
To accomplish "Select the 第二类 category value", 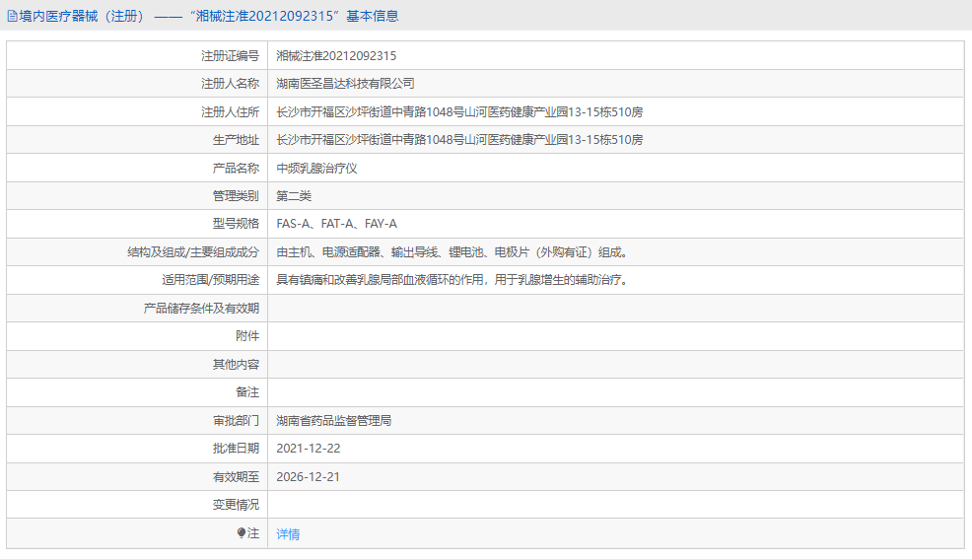I will [294, 196].
